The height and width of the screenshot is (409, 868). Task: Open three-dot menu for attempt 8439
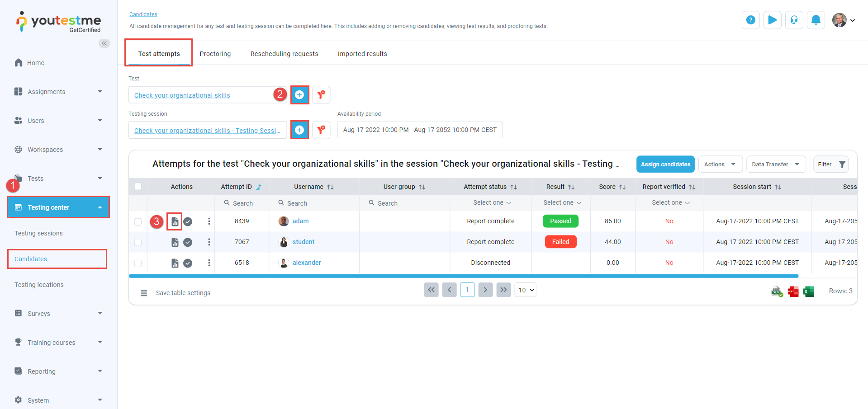pos(209,221)
